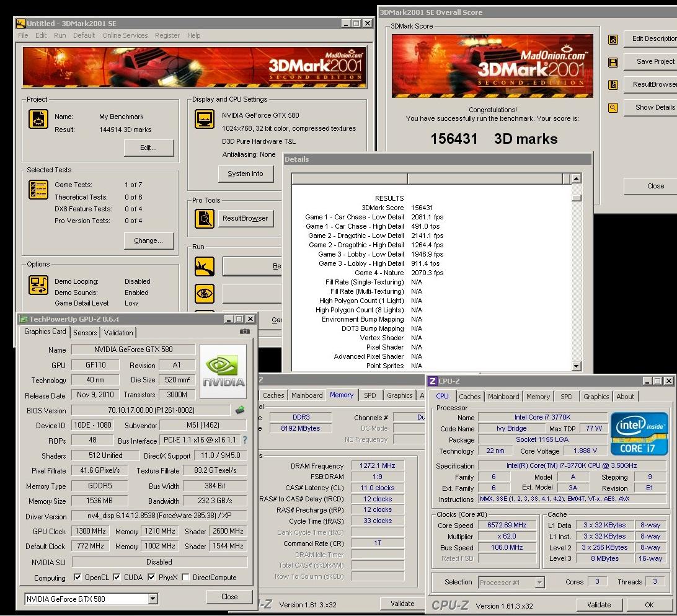Click the Game 4 - Nature result row
The height and width of the screenshot is (616, 677).
pyautogui.click(x=399, y=273)
